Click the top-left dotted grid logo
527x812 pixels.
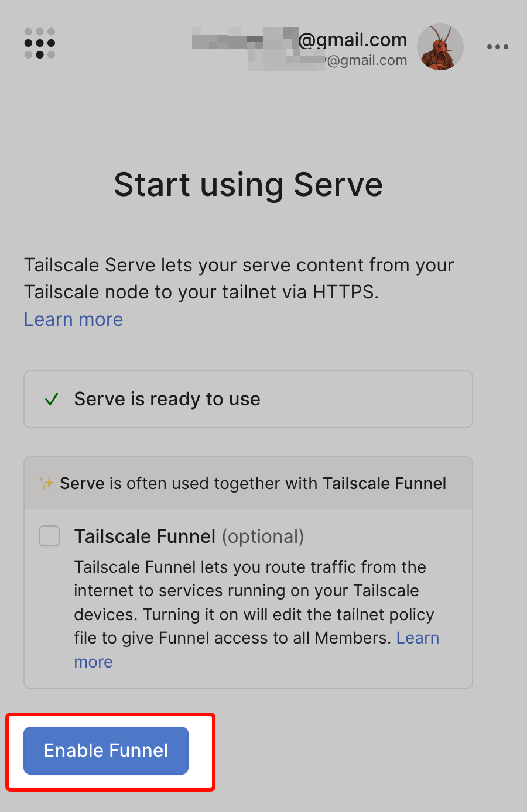[x=39, y=43]
